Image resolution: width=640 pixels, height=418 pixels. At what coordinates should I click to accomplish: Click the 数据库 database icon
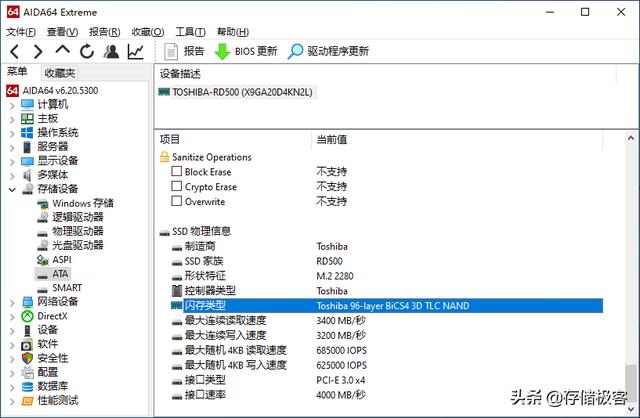(x=27, y=387)
